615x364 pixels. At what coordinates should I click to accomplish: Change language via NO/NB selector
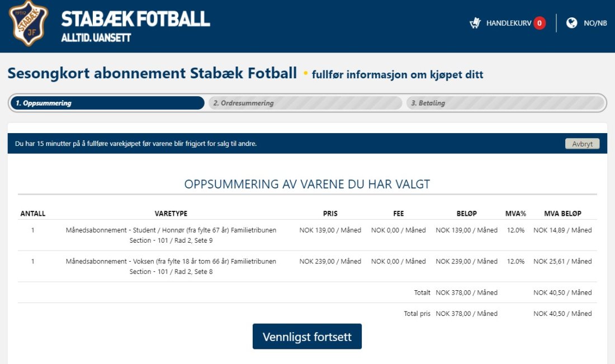coord(595,23)
